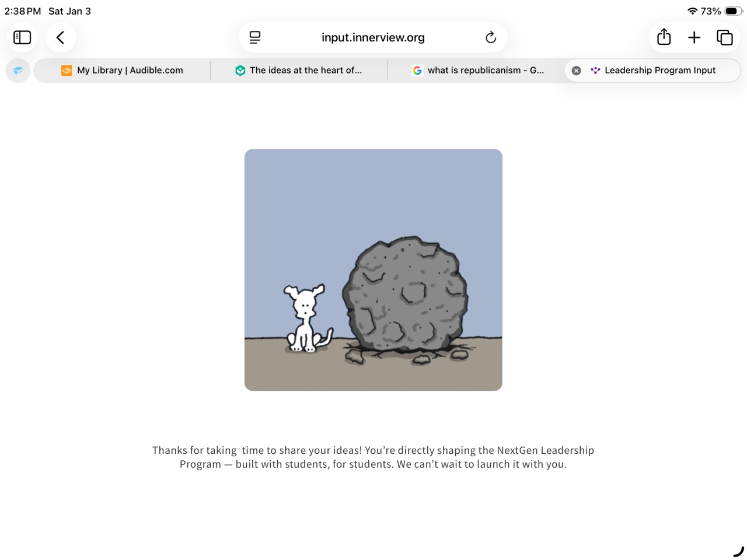Close the Leadership Program Input tab

point(576,71)
